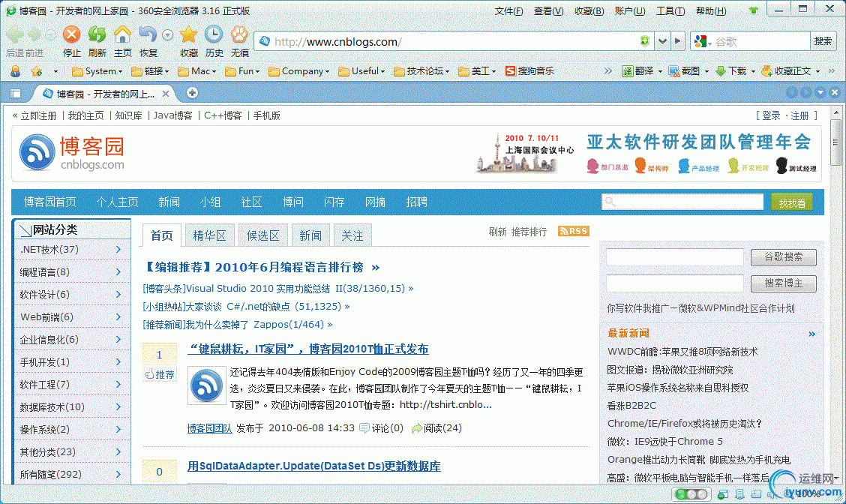Refresh the page with the green arrows icon
The image size is (846, 504).
pos(97,34)
